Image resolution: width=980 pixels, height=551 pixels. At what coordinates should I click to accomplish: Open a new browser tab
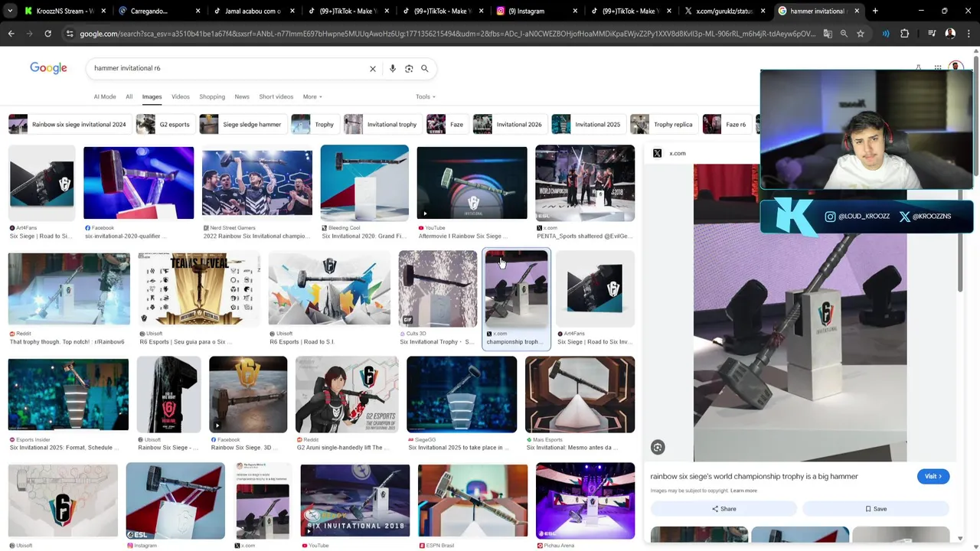click(x=875, y=11)
